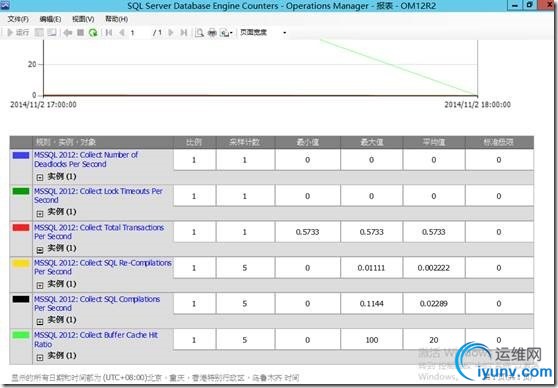This screenshot has width=558, height=388.
Task: Expand 实例 (1) under Lock Timeouts Per Second
Action: click(x=40, y=213)
